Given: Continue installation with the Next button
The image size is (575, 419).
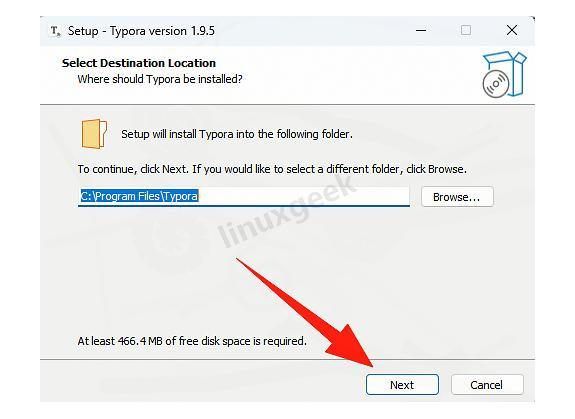Looking at the screenshot, I should click(x=402, y=385).
